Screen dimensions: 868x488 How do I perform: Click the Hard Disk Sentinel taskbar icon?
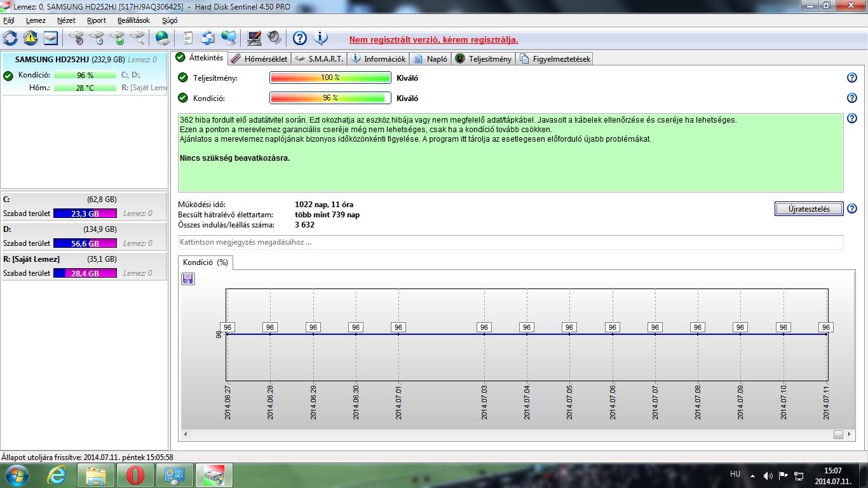(214, 475)
